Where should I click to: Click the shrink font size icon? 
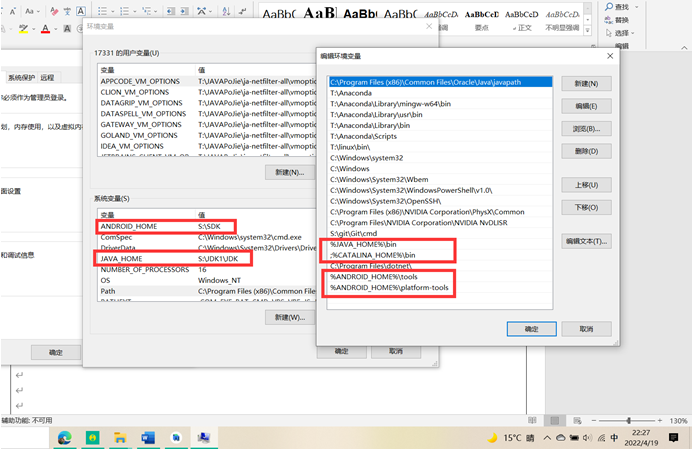pyautogui.click(x=12, y=11)
